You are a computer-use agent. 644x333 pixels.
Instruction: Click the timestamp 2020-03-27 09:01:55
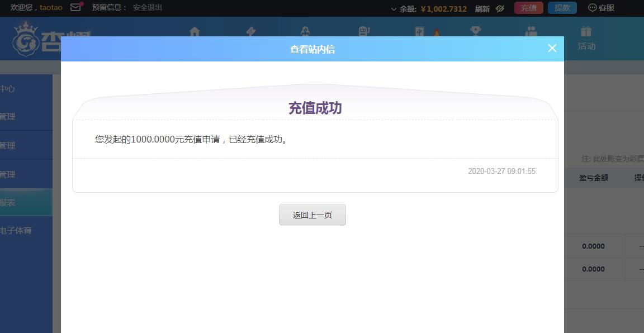(501, 171)
